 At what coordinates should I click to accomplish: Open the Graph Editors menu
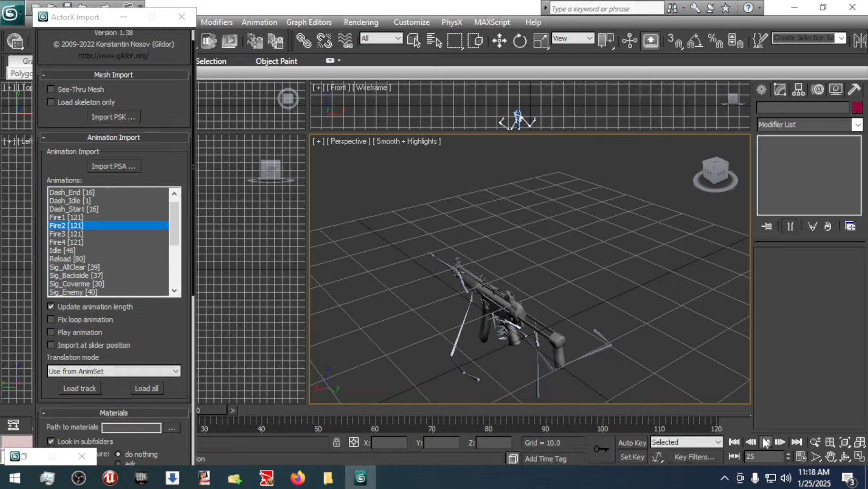coord(309,22)
